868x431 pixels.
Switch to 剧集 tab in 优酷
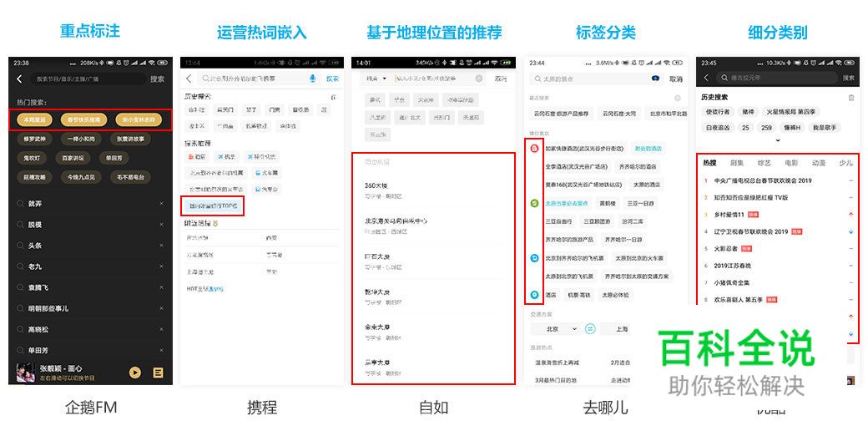[x=737, y=163]
